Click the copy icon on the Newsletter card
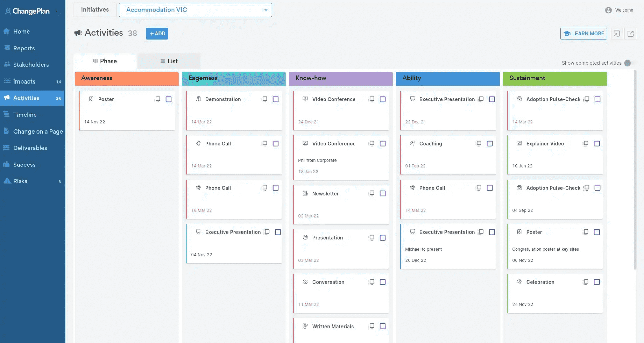Screen dimensions: 644x343 click(371, 193)
